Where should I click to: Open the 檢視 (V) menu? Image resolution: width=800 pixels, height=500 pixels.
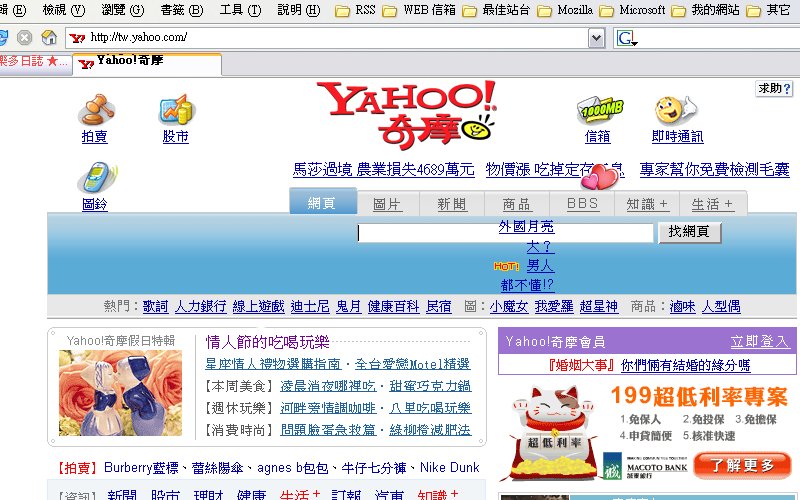(63, 10)
